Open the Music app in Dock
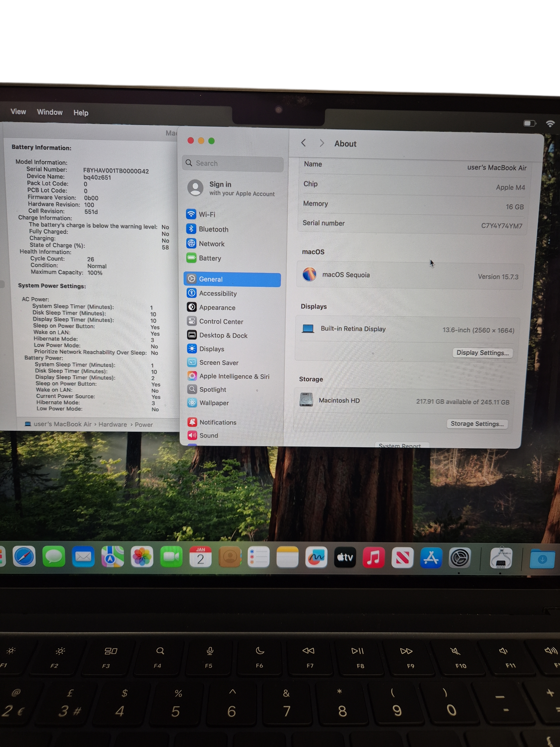The height and width of the screenshot is (747, 560). tap(373, 558)
